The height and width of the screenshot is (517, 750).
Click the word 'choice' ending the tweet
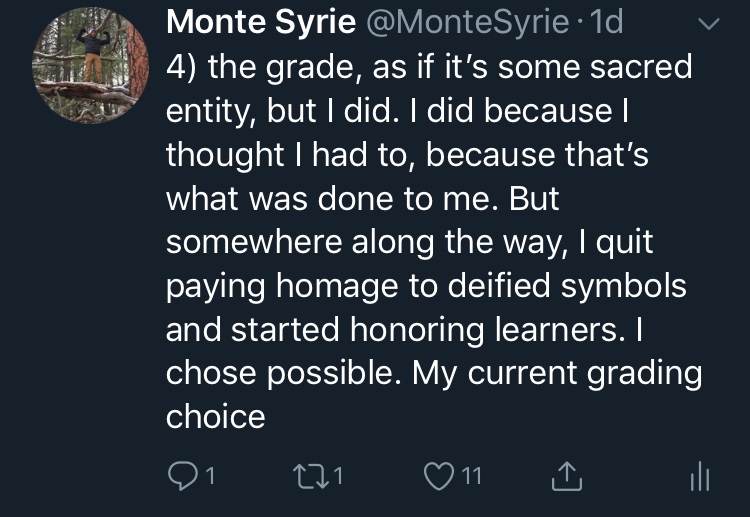pyautogui.click(x=215, y=415)
